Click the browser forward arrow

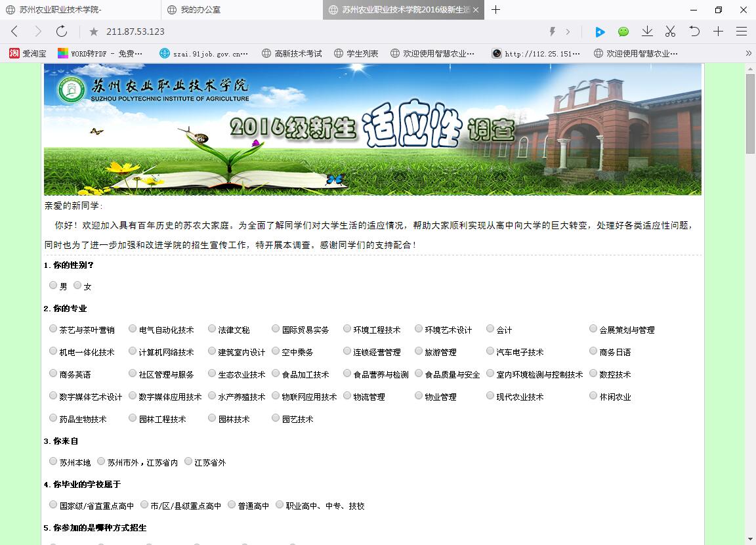click(38, 32)
